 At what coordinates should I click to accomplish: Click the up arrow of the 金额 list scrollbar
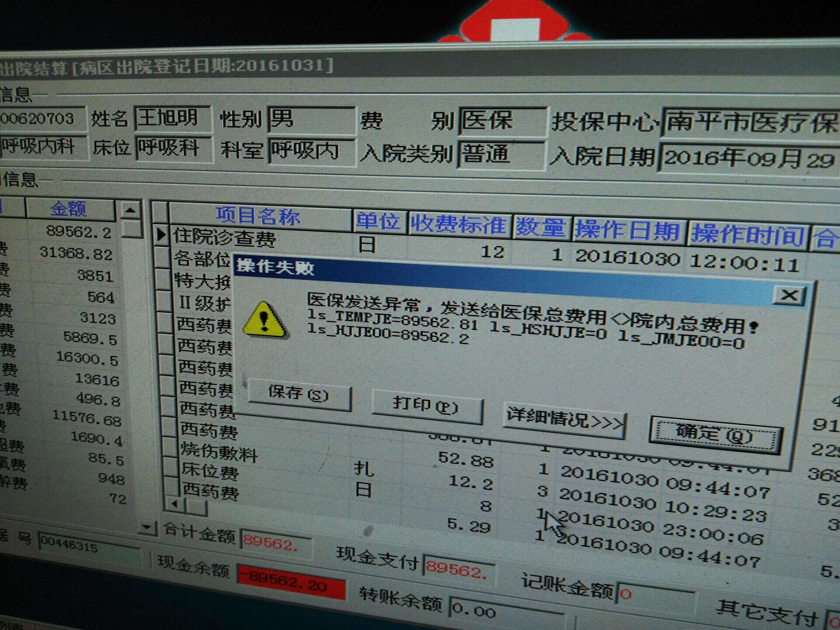point(130,210)
